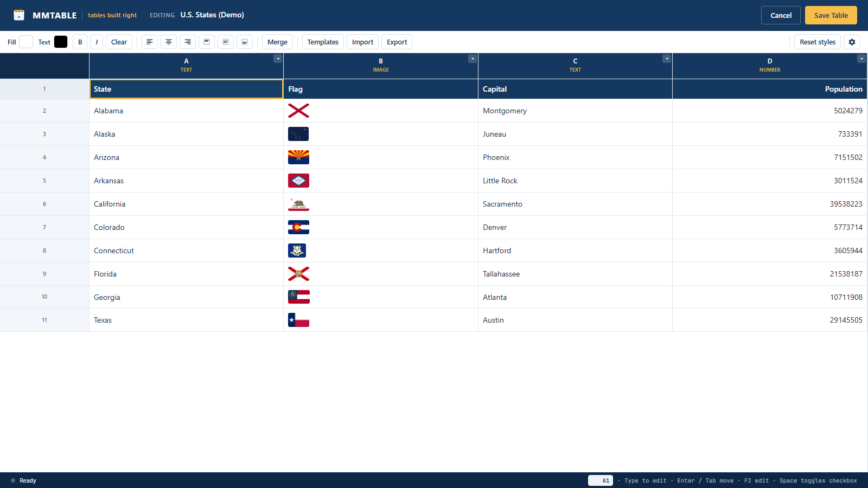
Task: Click the Connecticut flag image
Action: tap(297, 251)
